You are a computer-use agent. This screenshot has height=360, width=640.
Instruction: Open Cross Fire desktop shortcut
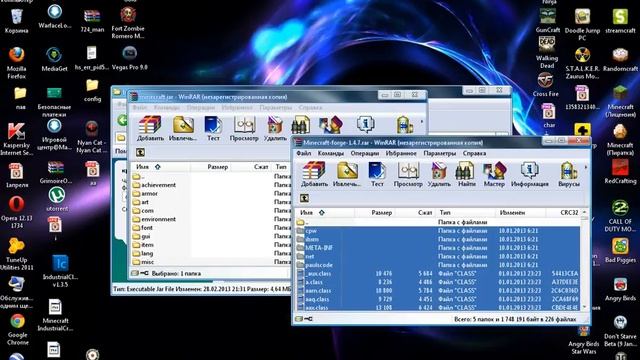[x=545, y=85]
